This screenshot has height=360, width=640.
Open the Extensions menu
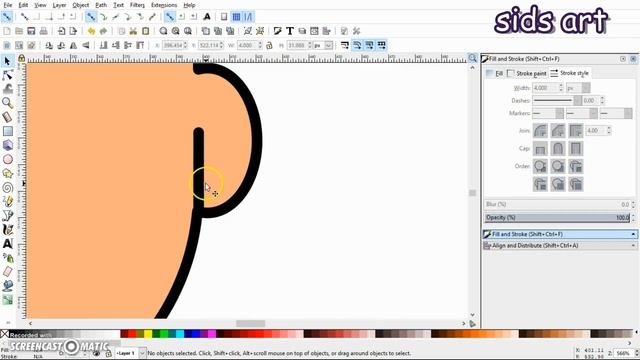(x=164, y=5)
